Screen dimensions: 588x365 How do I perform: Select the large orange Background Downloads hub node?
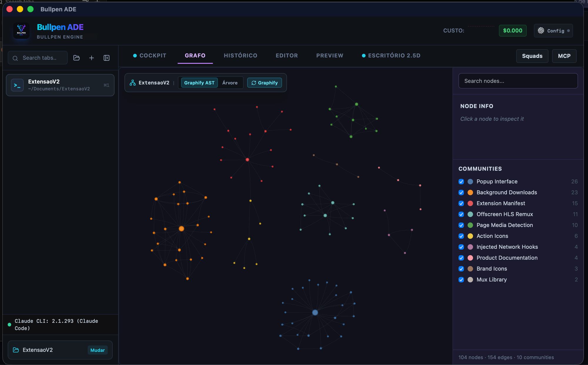coord(181,228)
